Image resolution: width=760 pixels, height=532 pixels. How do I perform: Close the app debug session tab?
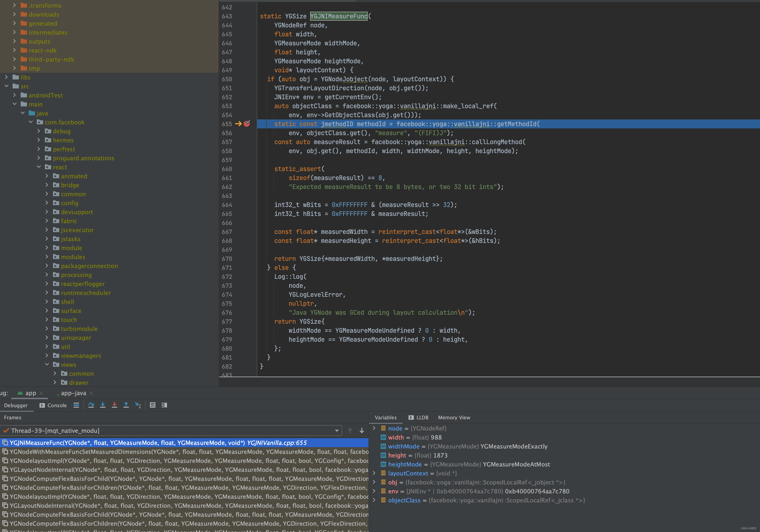(41, 393)
